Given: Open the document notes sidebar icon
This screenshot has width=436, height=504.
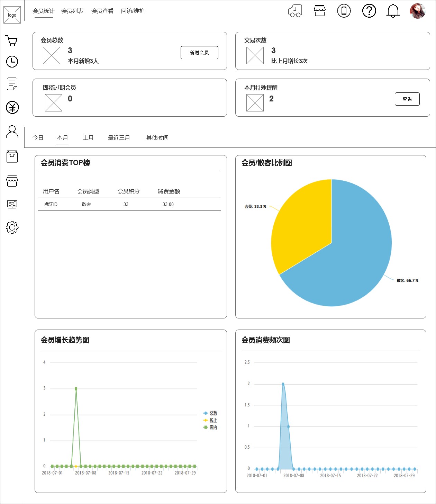Looking at the screenshot, I should 12,84.
